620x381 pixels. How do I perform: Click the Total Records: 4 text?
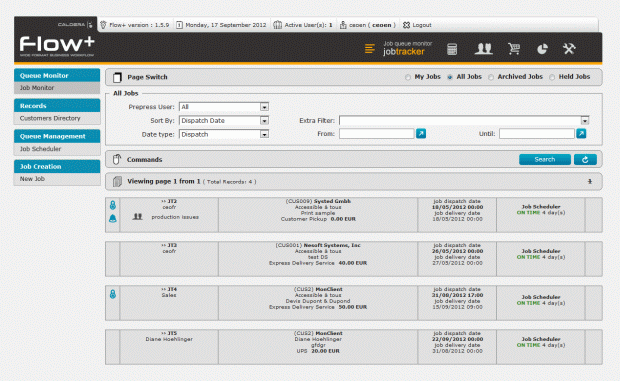(229, 182)
